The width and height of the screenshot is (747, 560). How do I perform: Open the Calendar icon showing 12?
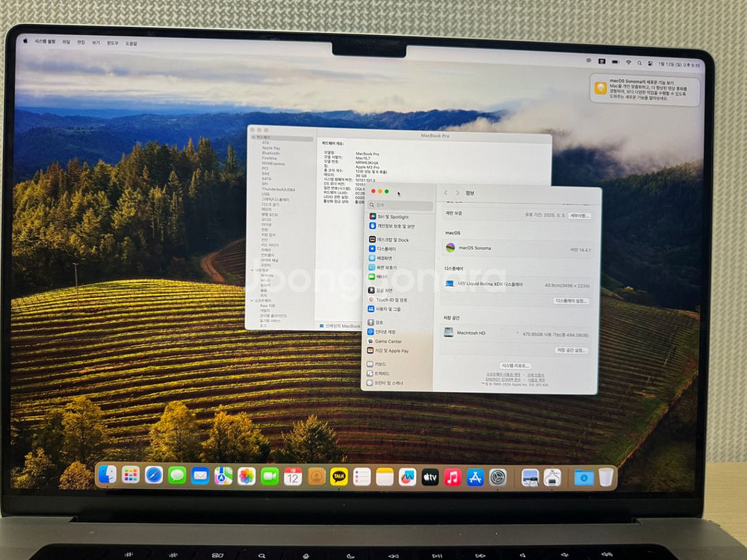(293, 476)
